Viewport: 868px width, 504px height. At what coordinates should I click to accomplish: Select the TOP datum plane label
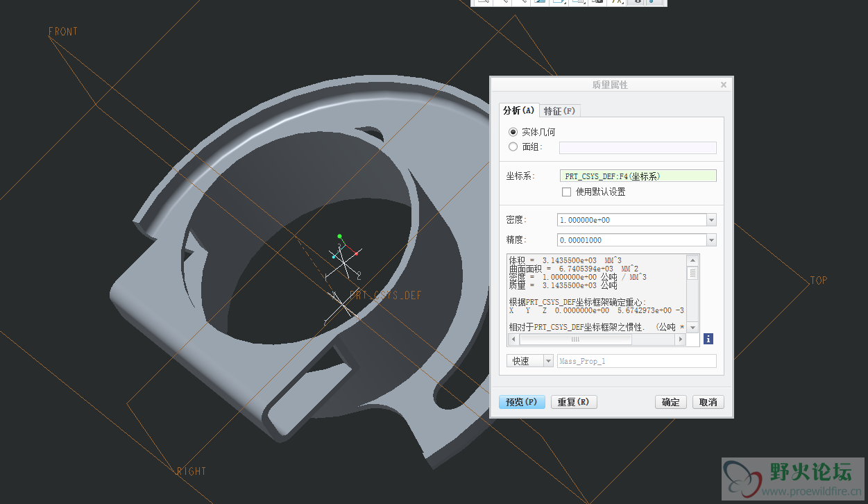819,281
